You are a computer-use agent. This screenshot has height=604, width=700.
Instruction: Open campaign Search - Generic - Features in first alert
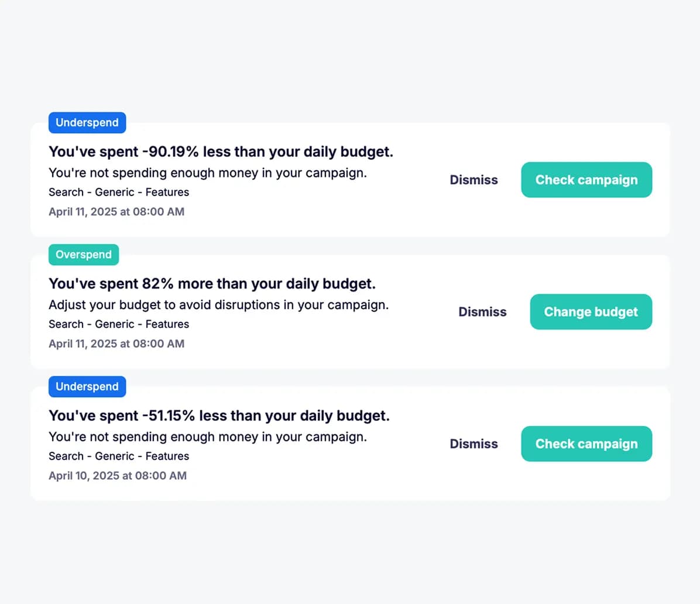(x=119, y=192)
